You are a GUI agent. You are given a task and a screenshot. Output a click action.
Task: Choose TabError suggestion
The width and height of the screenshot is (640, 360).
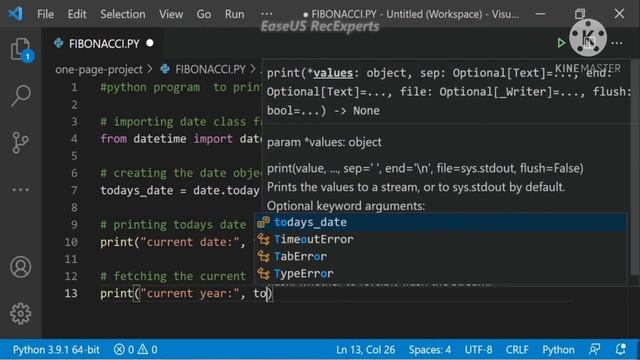point(440,256)
